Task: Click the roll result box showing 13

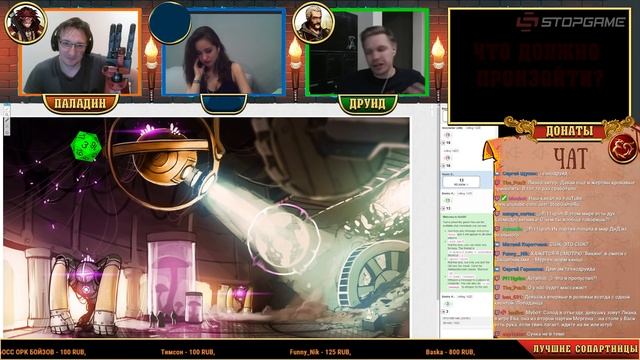Action: click(461, 181)
